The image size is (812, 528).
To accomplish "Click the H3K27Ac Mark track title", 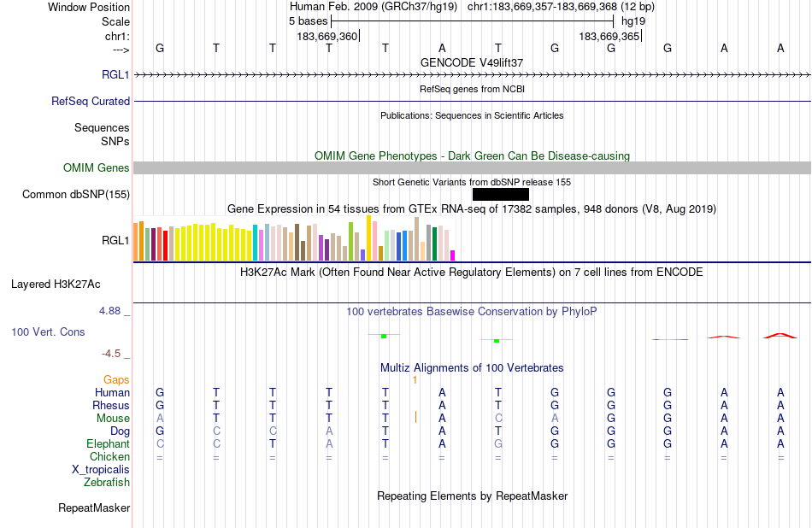I will point(472,273).
